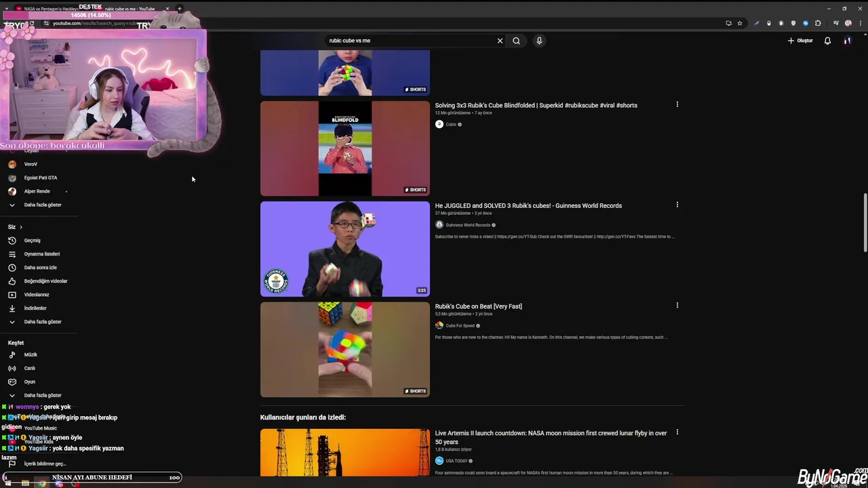Open options for the Artemis II launch video
The width and height of the screenshot is (868, 488).
[677, 432]
